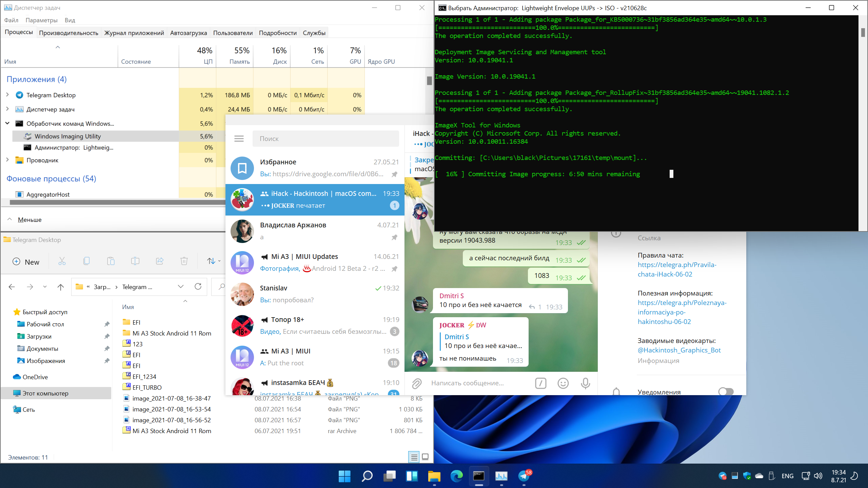Open Microsoft Edge from taskbar

pos(456,476)
